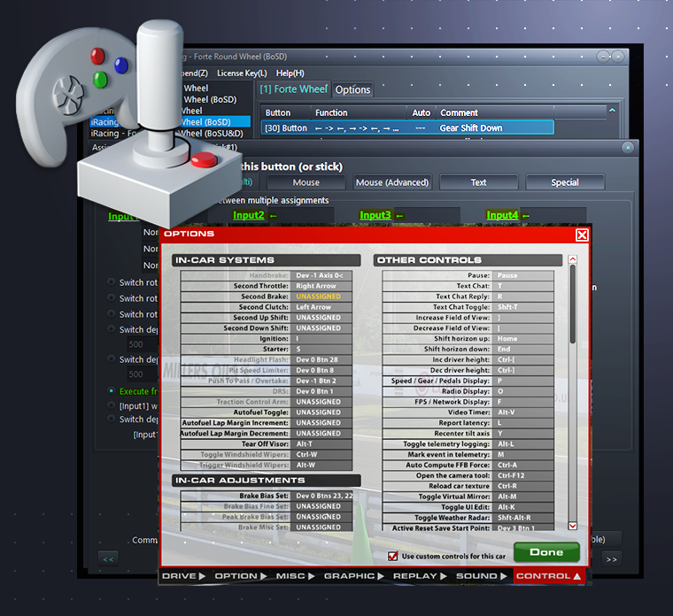Click the Ignition key assignment field
Image resolution: width=673 pixels, height=616 pixels.
point(321,338)
